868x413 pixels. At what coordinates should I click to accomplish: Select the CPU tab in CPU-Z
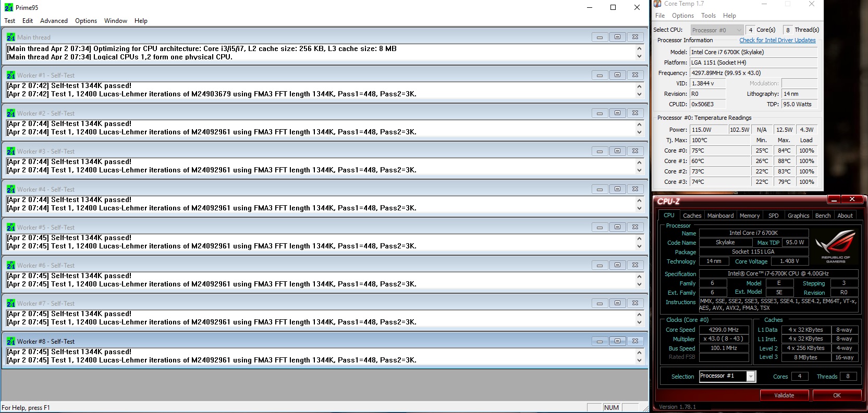click(x=669, y=215)
